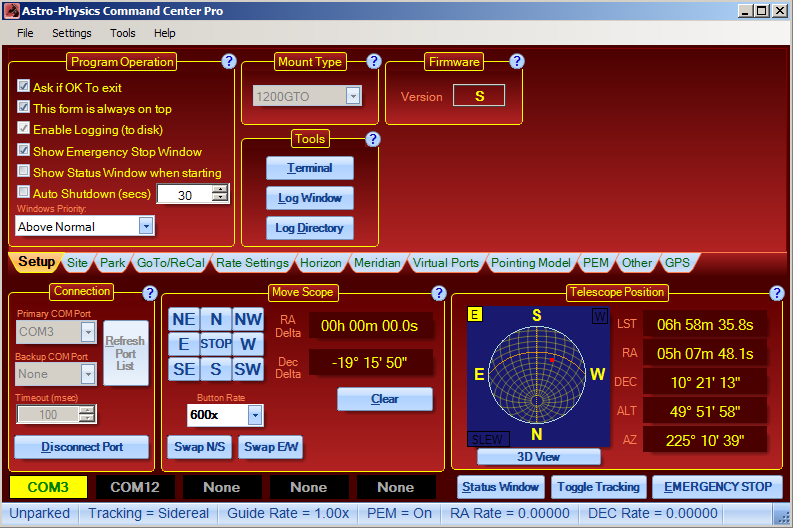This screenshot has height=528, width=793.
Task: Toggle Ask if OK To exit
Action: click(x=23, y=86)
